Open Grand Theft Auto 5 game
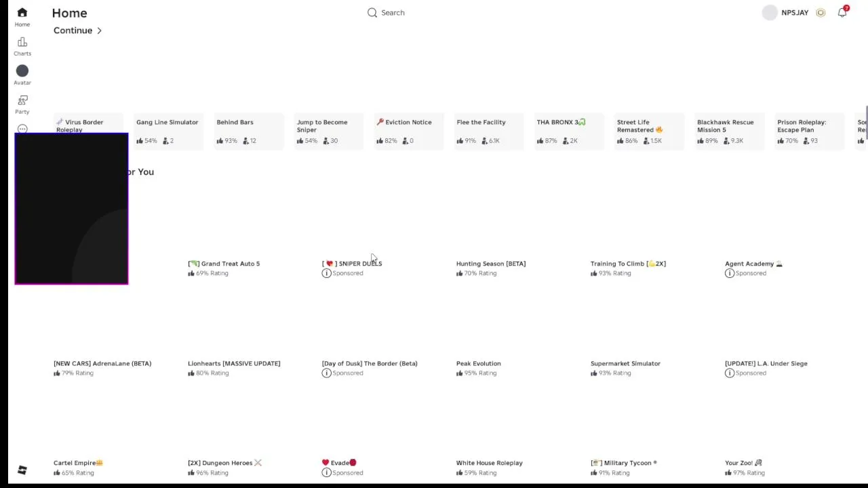 click(224, 264)
